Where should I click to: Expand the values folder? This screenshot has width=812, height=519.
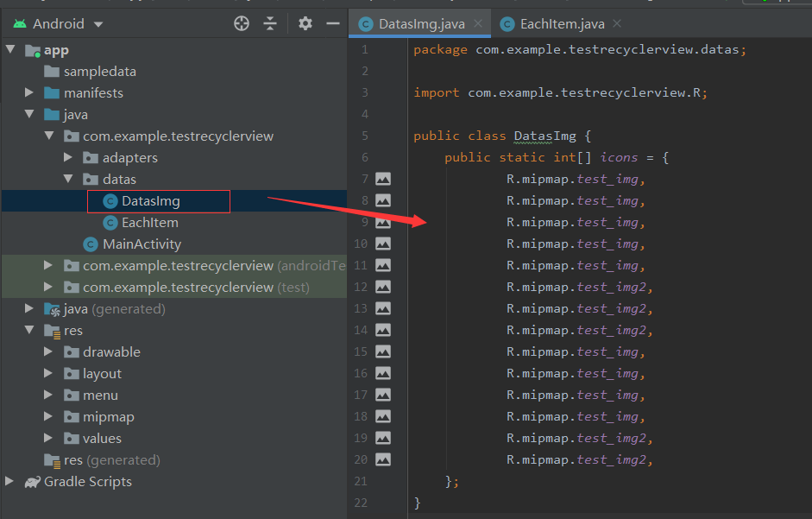point(47,438)
